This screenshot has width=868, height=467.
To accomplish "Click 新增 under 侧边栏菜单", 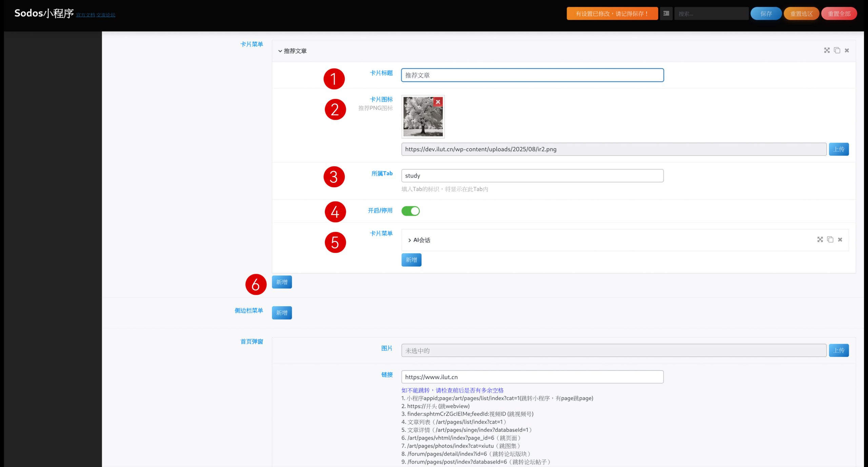I will [x=281, y=313].
